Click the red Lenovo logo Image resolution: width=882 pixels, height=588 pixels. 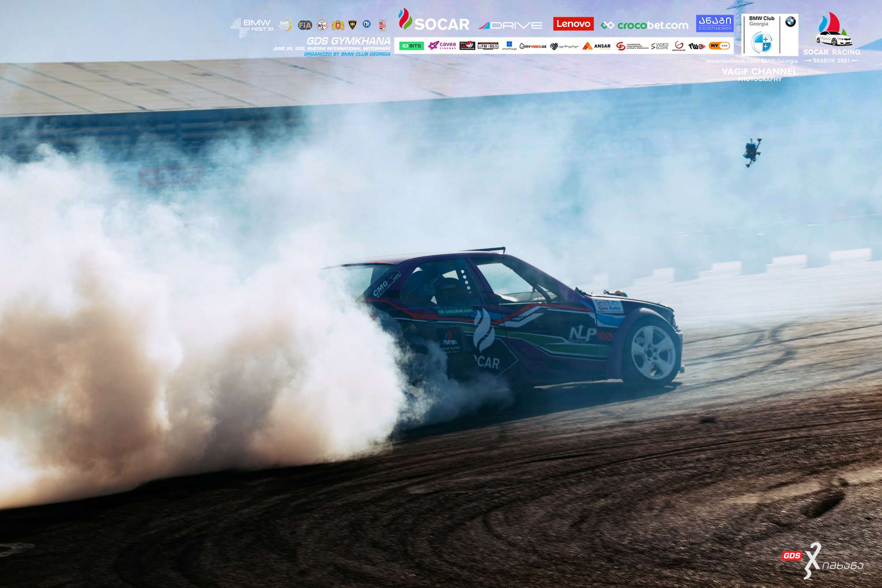pos(573,24)
